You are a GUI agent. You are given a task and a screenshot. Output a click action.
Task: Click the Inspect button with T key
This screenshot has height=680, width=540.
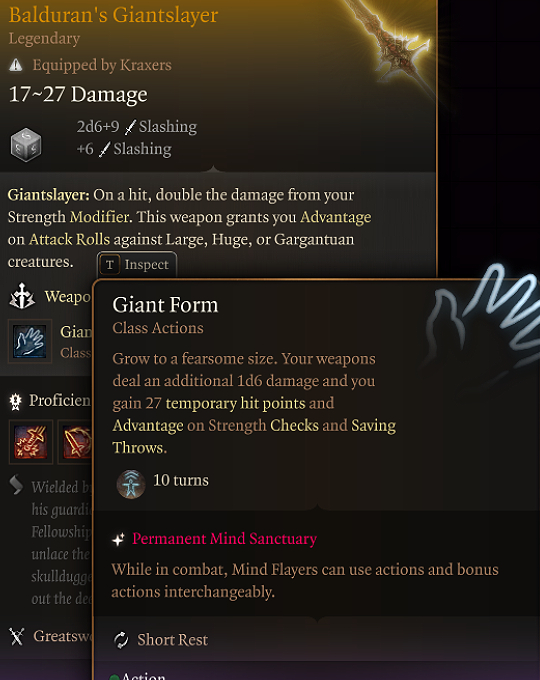click(x=137, y=264)
